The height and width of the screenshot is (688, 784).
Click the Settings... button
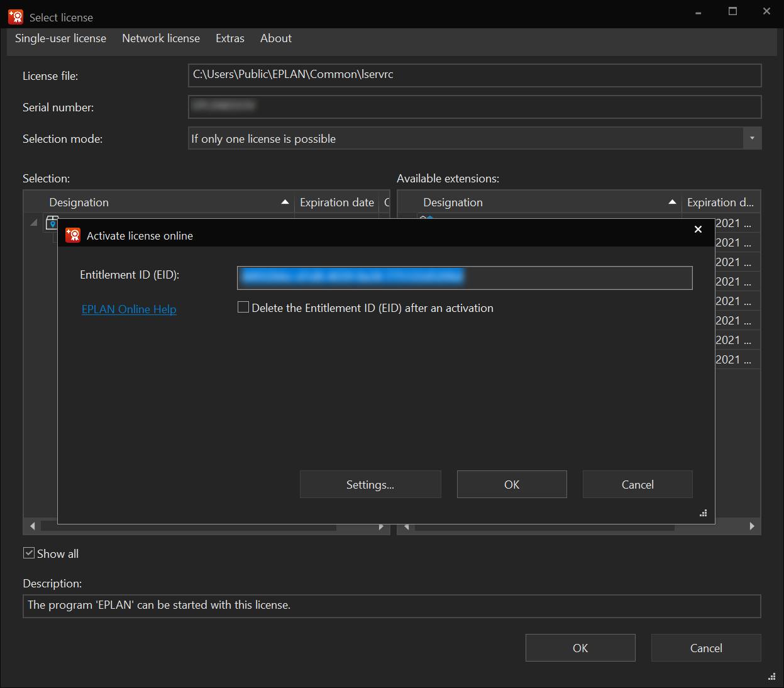tap(370, 484)
